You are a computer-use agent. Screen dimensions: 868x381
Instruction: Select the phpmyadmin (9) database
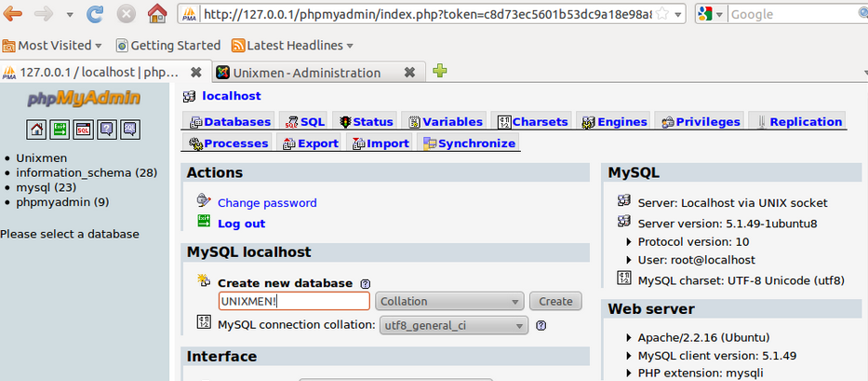click(62, 202)
